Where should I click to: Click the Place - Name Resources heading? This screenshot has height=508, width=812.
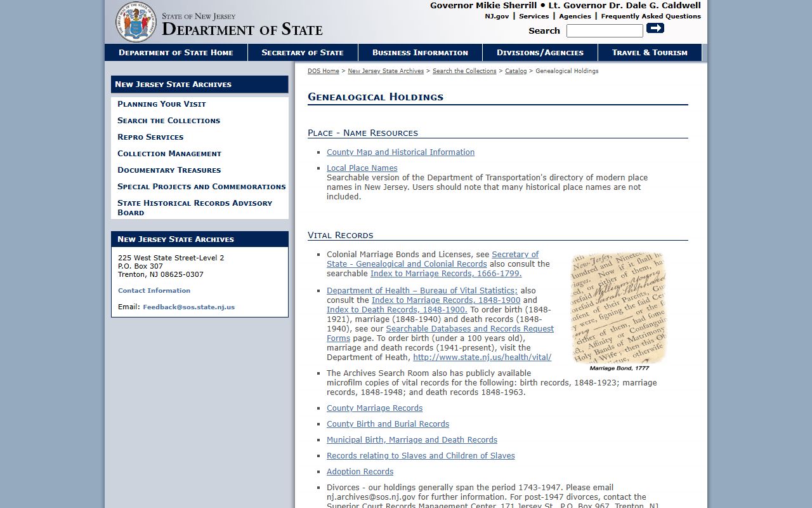pos(363,133)
